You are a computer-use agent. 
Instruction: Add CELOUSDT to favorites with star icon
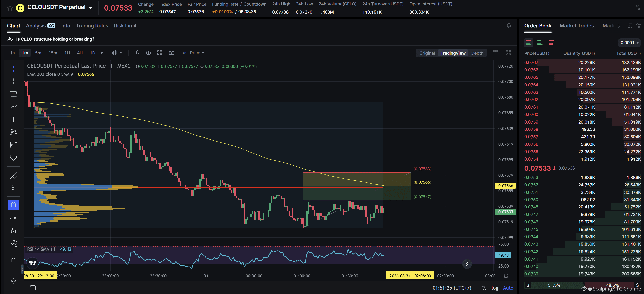coord(10,8)
